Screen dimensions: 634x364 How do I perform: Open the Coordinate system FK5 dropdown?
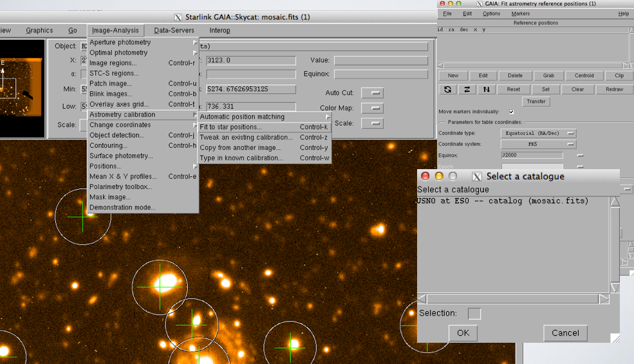pyautogui.click(x=538, y=145)
